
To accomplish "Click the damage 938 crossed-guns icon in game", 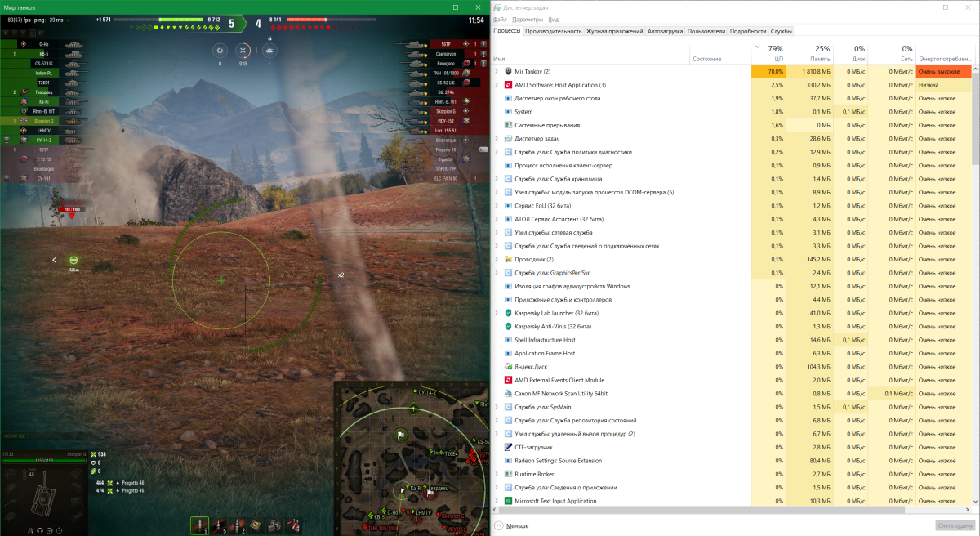I will [x=93, y=454].
